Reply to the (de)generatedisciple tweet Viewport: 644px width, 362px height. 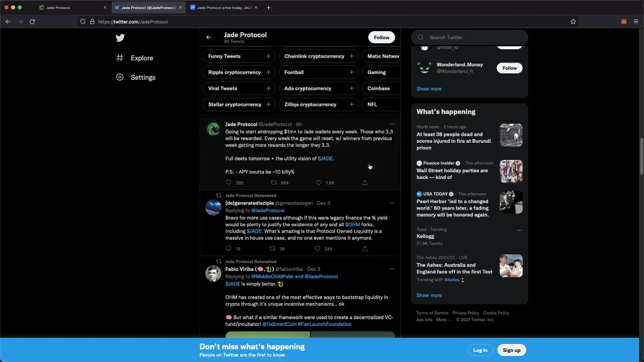click(228, 248)
